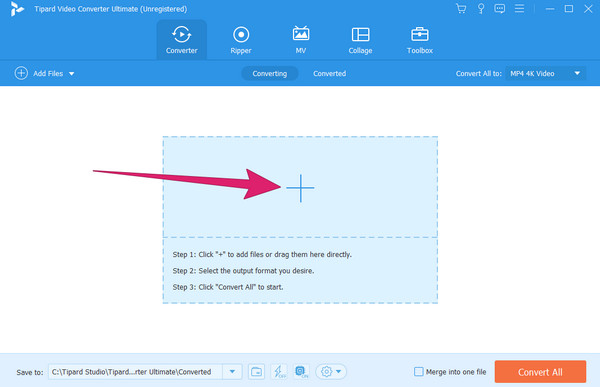This screenshot has width=600, height=387.
Task: Click the big plus to add files
Action: coord(300,188)
